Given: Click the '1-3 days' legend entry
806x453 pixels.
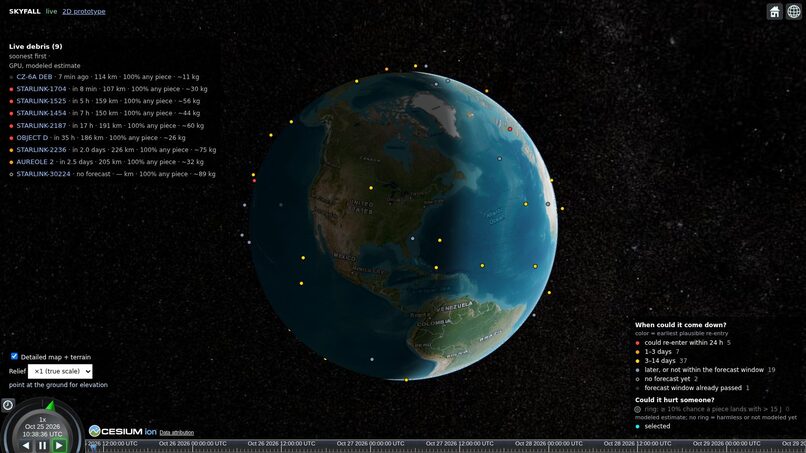Looking at the screenshot, I should pos(658,352).
